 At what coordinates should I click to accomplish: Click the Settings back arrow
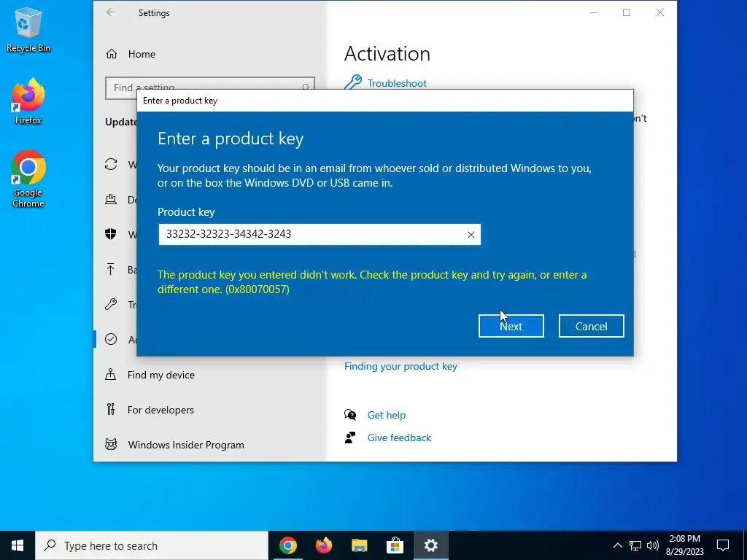[x=111, y=12]
